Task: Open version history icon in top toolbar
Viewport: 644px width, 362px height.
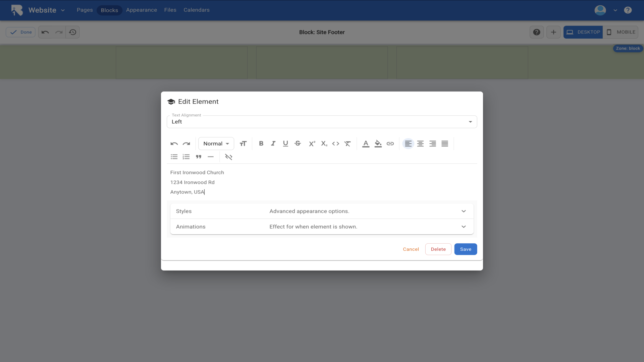Action: coord(72,32)
